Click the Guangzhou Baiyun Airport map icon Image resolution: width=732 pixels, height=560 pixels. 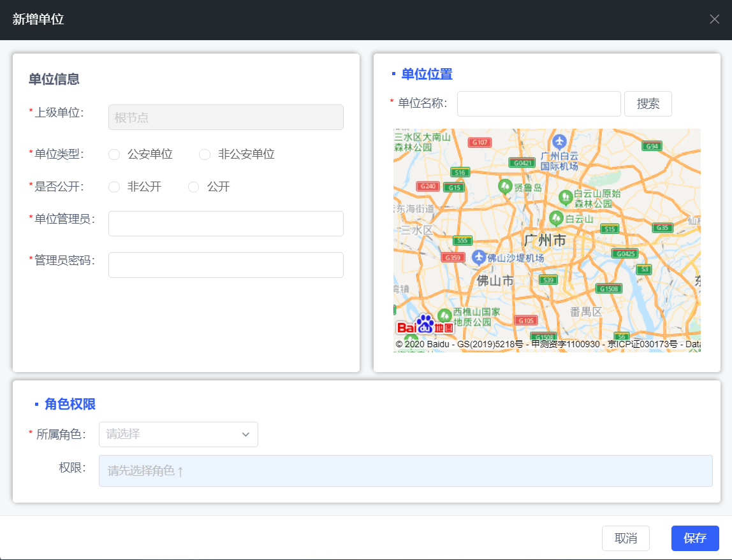[x=559, y=141]
